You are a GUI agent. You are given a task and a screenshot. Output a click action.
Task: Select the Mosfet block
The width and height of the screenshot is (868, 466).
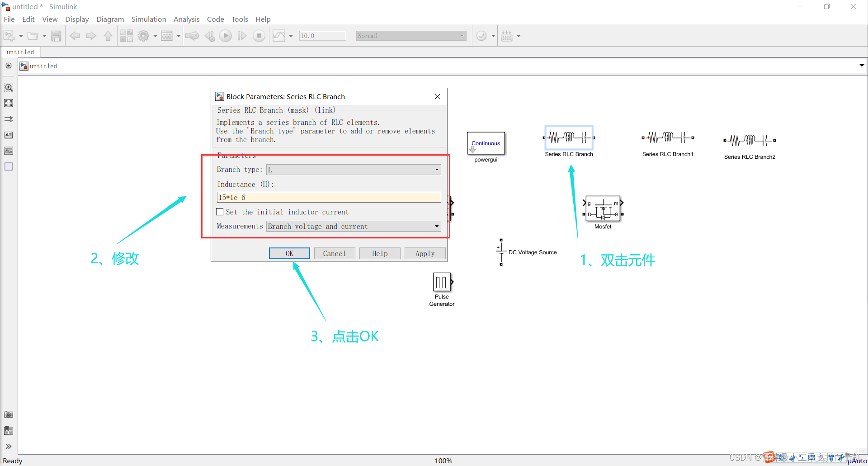[x=603, y=209]
